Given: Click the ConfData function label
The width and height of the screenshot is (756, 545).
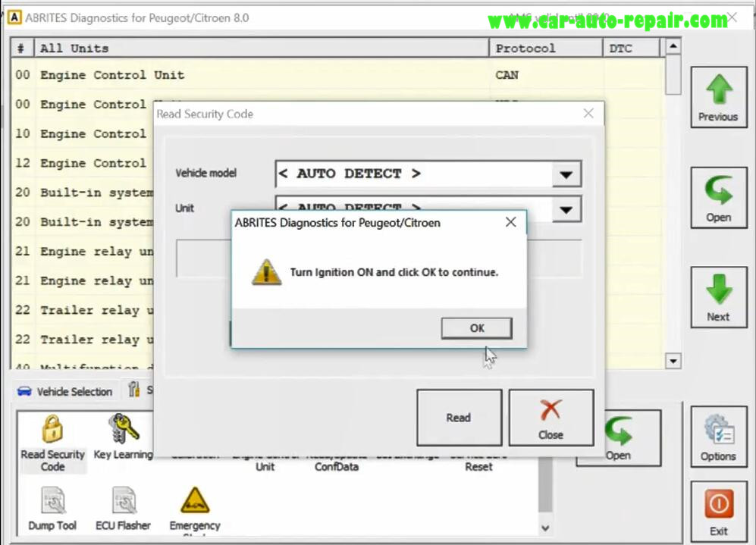Looking at the screenshot, I should 337,466.
